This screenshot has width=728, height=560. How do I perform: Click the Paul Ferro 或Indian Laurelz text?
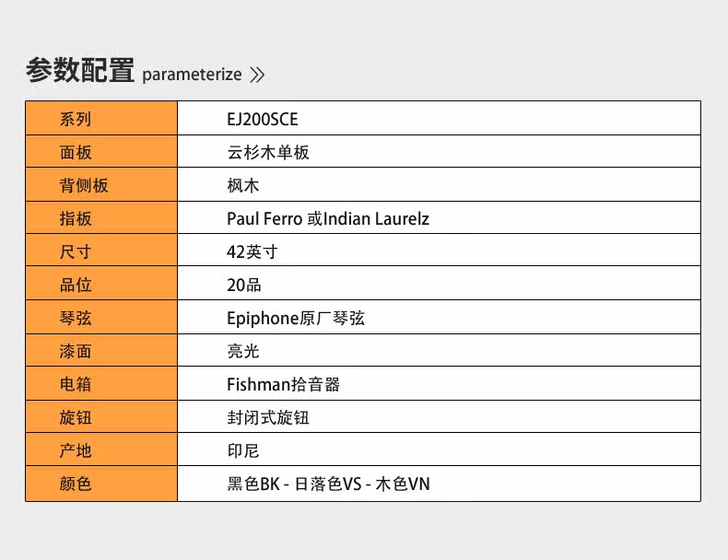(328, 218)
